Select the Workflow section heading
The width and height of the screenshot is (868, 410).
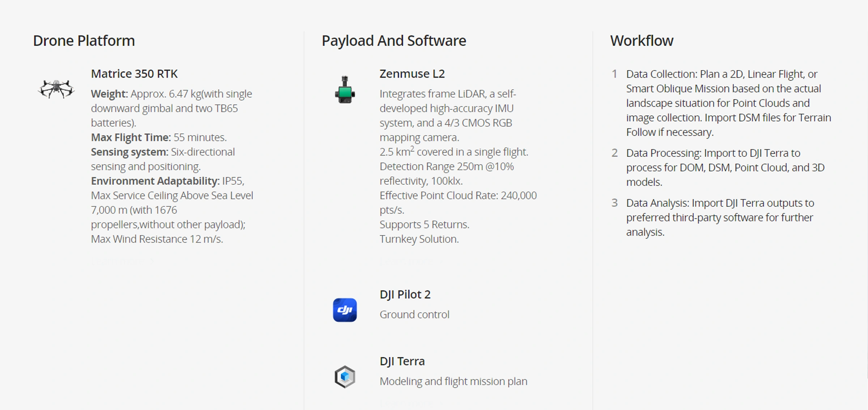[x=642, y=41]
